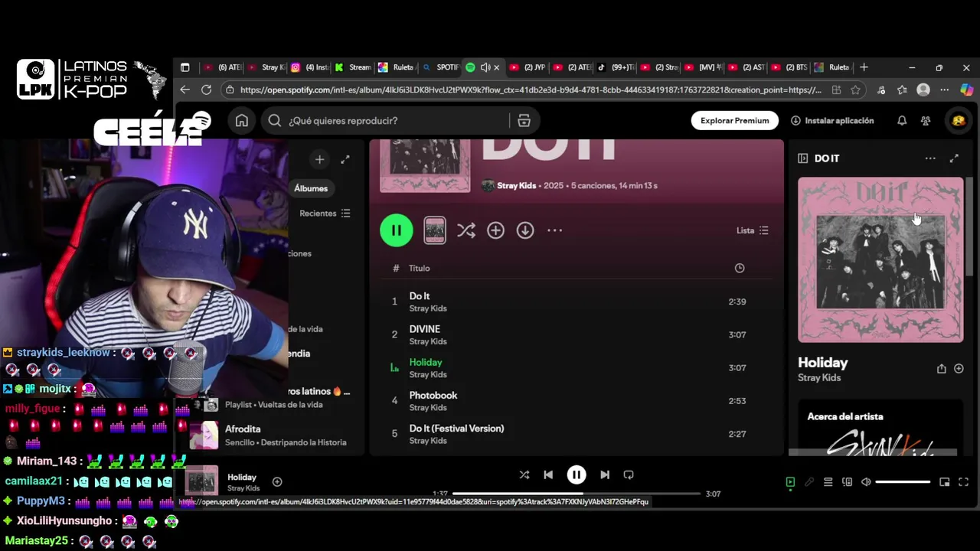Open more options in the DO IT panel
Viewport: 980px width, 551px height.
click(930, 158)
